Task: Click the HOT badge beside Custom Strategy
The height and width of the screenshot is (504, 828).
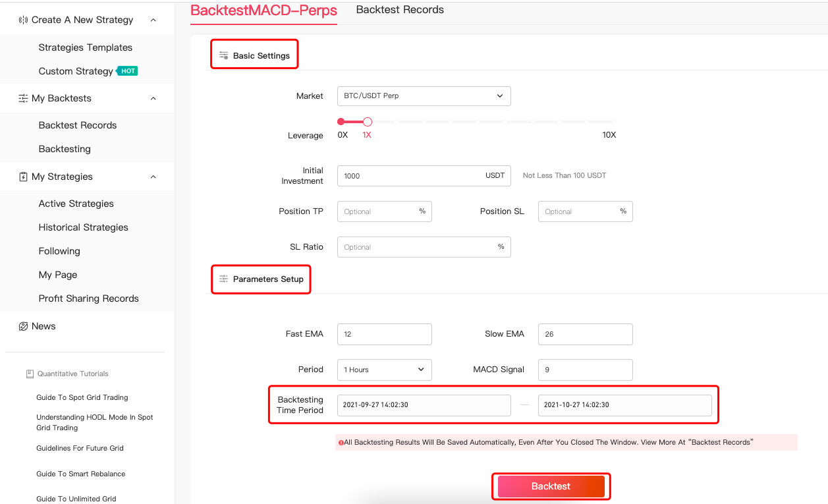Action: pyautogui.click(x=127, y=71)
